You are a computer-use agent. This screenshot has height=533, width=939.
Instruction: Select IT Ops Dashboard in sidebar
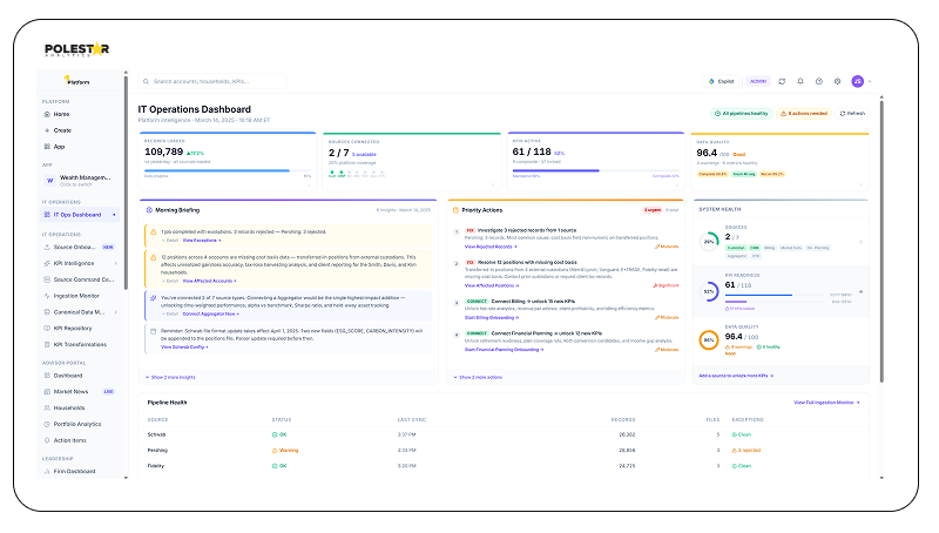80,214
